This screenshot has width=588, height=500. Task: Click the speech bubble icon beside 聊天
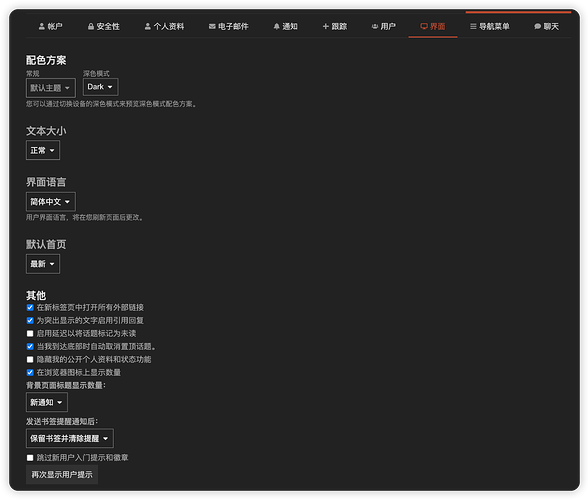point(537,26)
